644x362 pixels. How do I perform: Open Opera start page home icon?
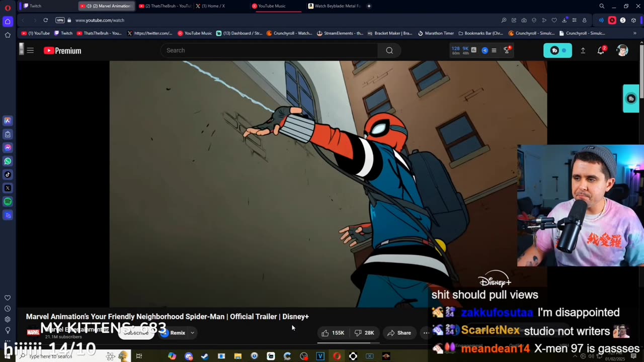8,22
